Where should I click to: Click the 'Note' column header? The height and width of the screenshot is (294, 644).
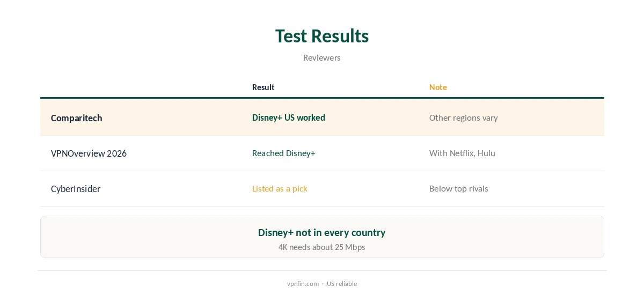click(x=438, y=87)
